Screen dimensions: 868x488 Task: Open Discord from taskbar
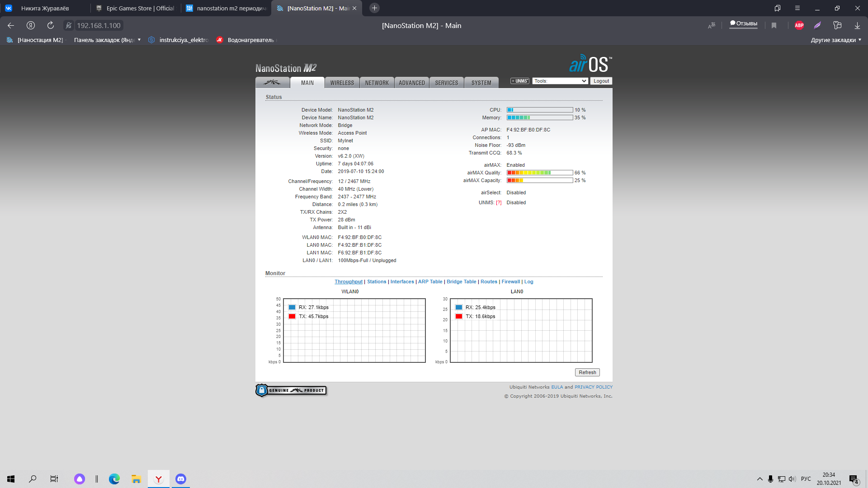180,479
